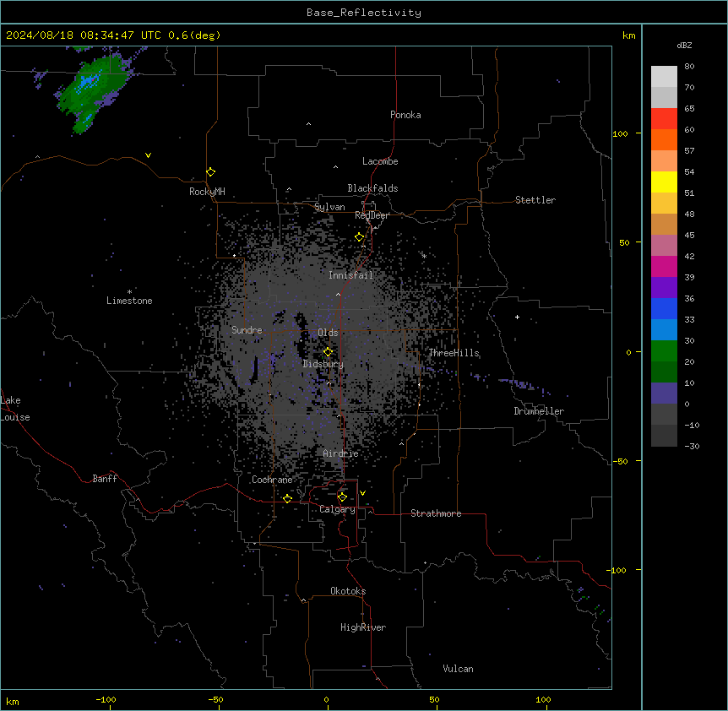This screenshot has height=711, width=728.
Task: Pick the indigo 0-10 dBZ legend color
Action: coord(664,393)
